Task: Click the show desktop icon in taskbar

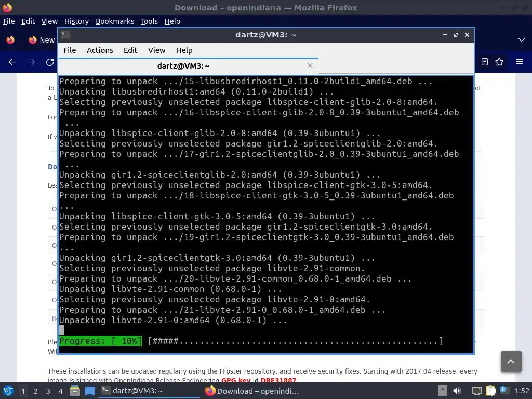Action: [89, 391]
